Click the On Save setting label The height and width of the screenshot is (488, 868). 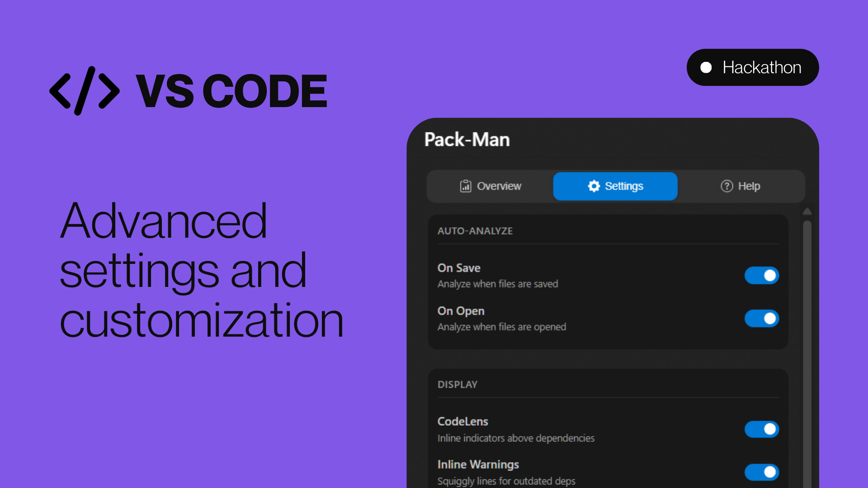click(458, 268)
